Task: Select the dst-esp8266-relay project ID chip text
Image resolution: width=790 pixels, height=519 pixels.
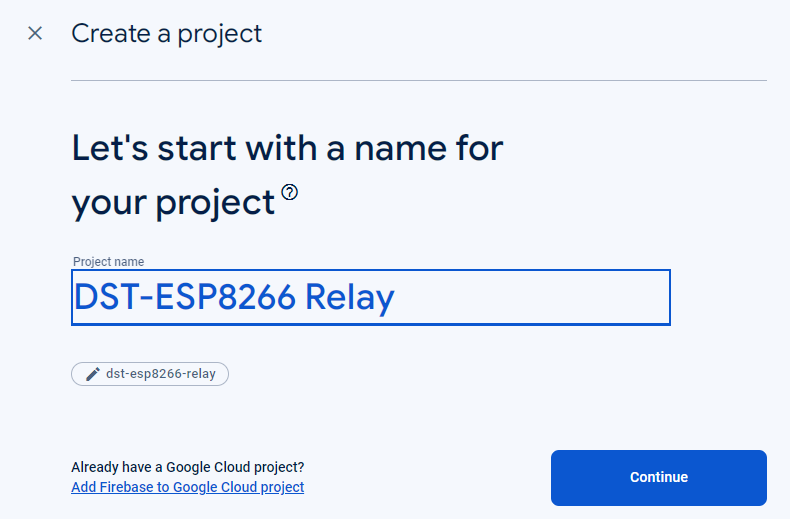Action: pyautogui.click(x=162, y=374)
